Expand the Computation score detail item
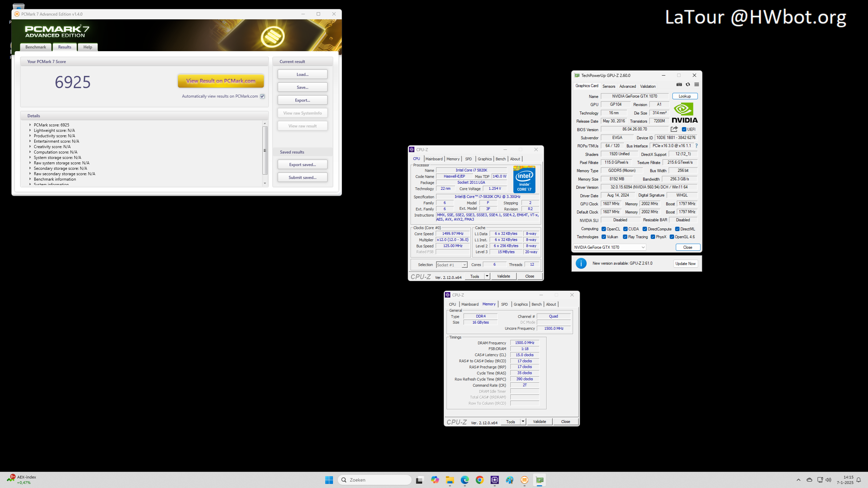 [30, 152]
